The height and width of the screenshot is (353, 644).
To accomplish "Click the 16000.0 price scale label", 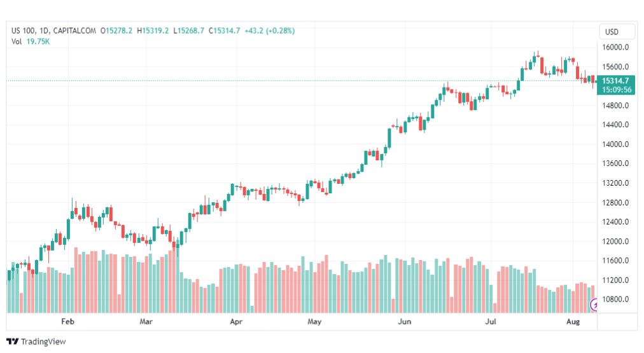I will point(615,47).
